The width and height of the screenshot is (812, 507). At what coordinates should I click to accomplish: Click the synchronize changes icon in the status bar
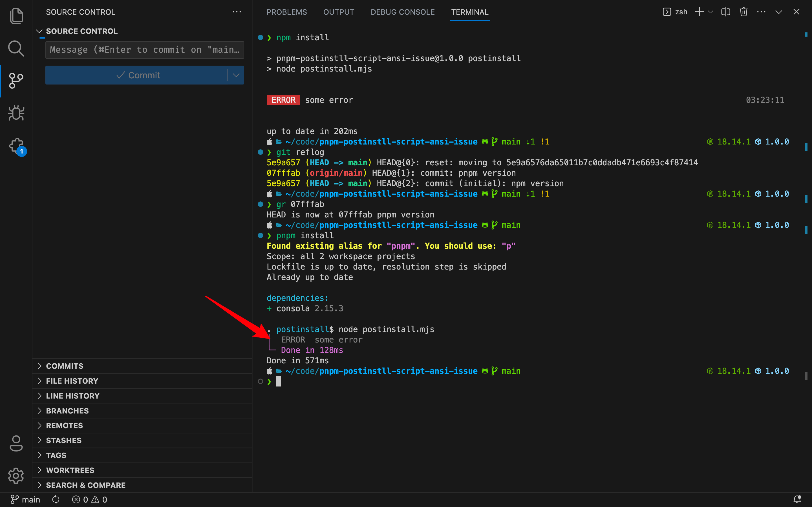click(56, 500)
